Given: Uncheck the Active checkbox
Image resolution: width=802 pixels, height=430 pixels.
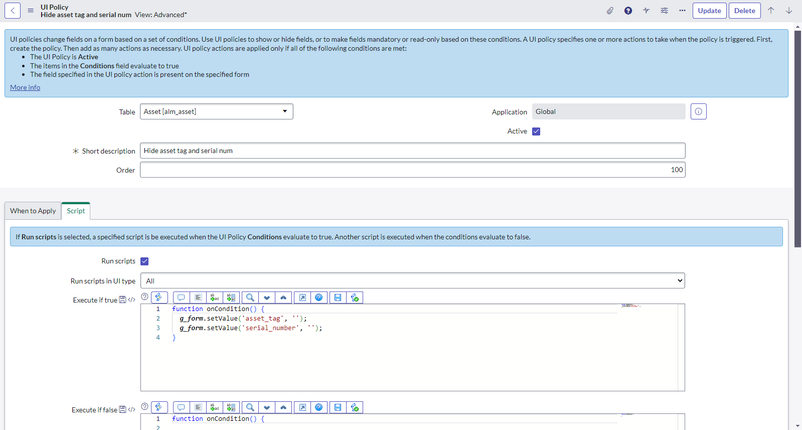Looking at the screenshot, I should (536, 131).
